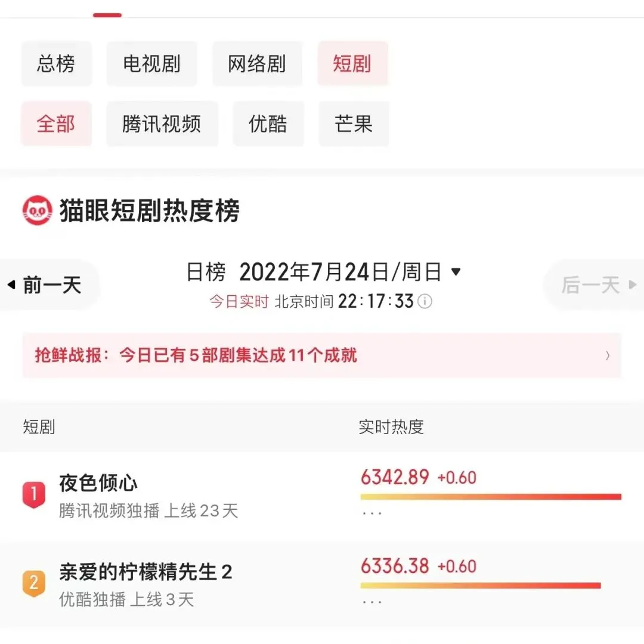Open the 夜色倾心 drama entry

click(x=99, y=483)
